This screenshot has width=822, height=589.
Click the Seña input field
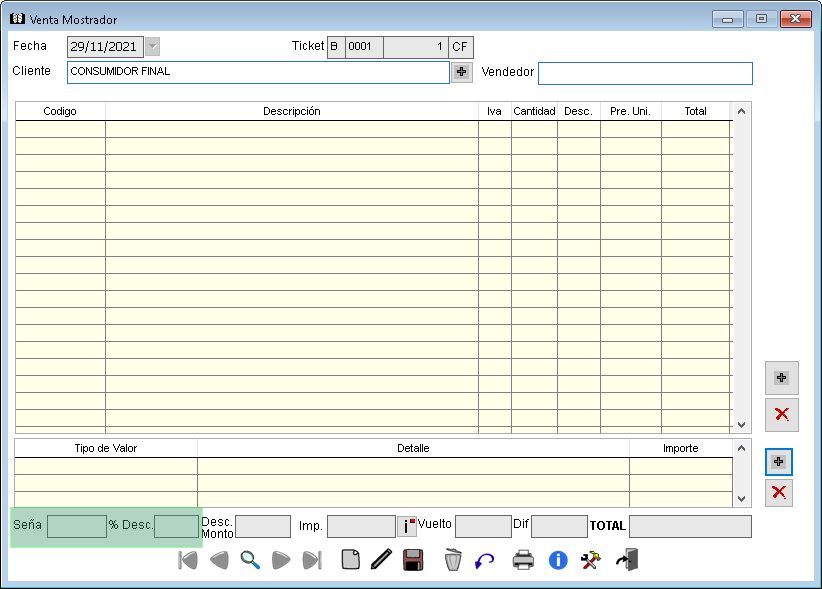77,526
